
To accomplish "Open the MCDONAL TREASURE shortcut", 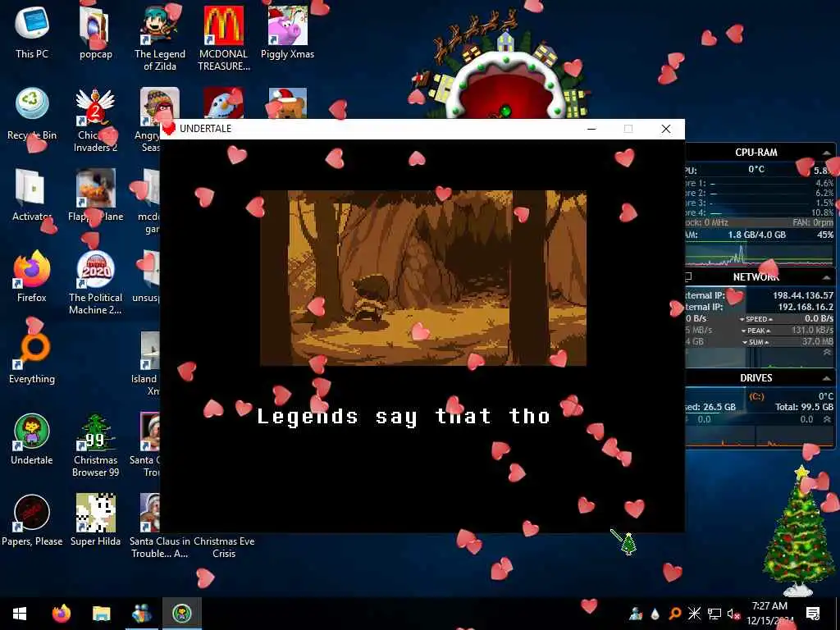I will (223, 38).
